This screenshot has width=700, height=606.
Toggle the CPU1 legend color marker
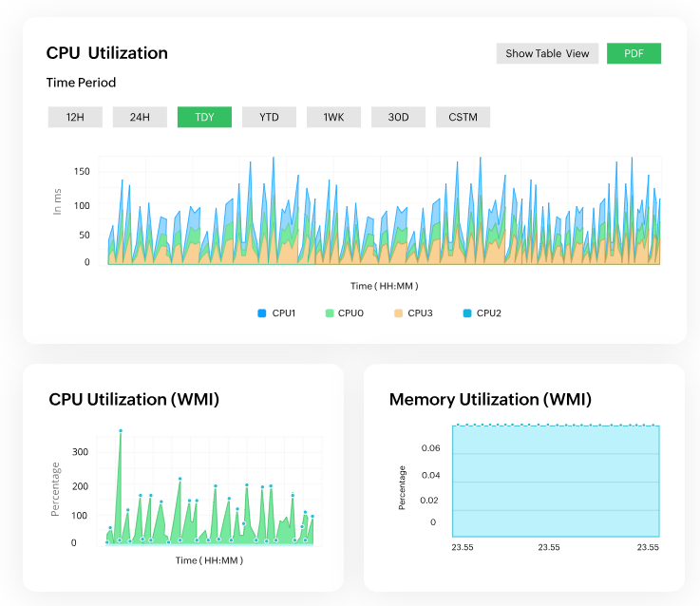click(x=261, y=312)
